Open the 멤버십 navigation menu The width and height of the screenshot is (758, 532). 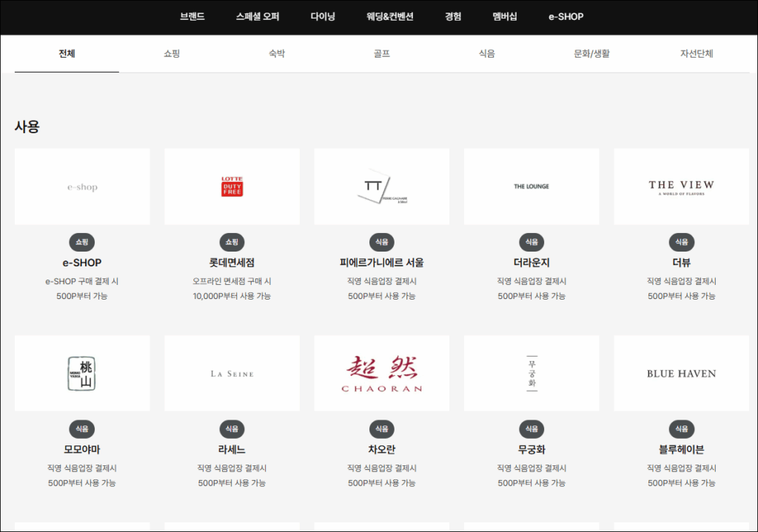(x=505, y=16)
